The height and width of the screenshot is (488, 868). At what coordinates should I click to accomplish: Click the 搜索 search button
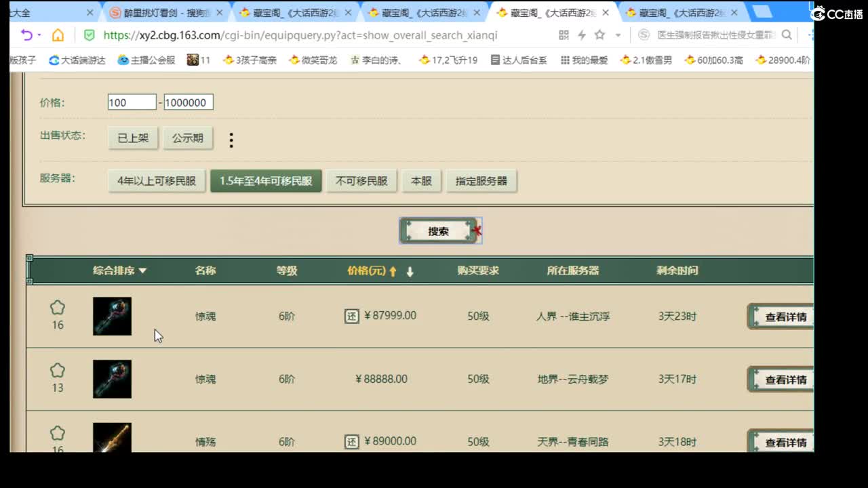click(440, 231)
